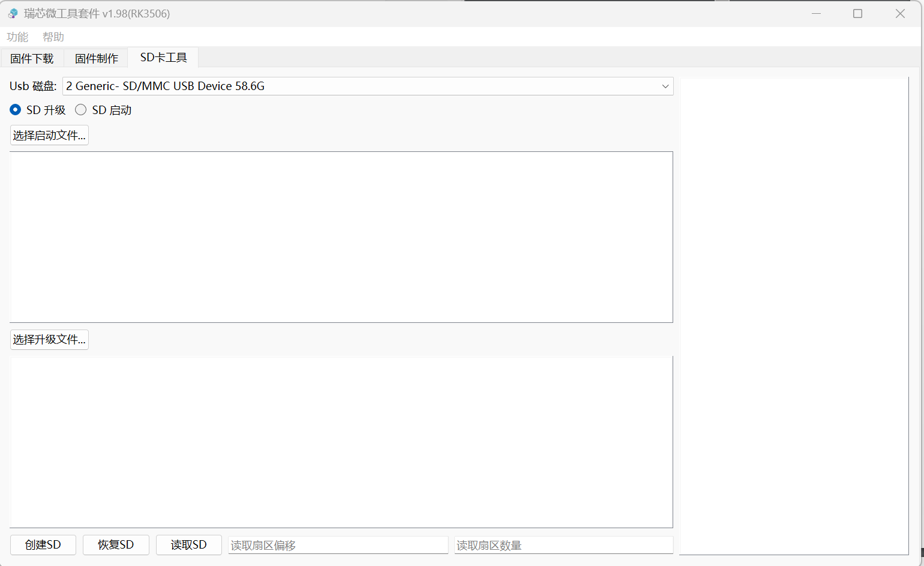924x566 pixels.
Task: Open the 功能 menu
Action: (17, 37)
